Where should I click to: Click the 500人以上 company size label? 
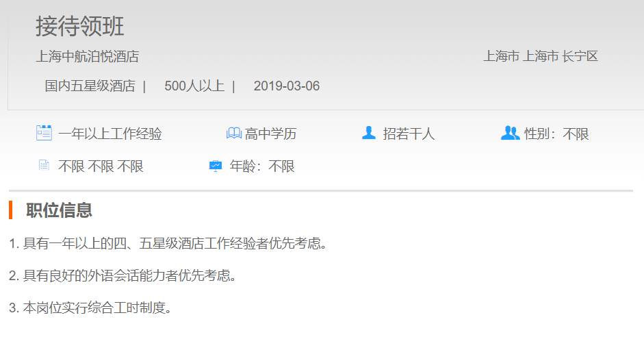pyautogui.click(x=194, y=86)
